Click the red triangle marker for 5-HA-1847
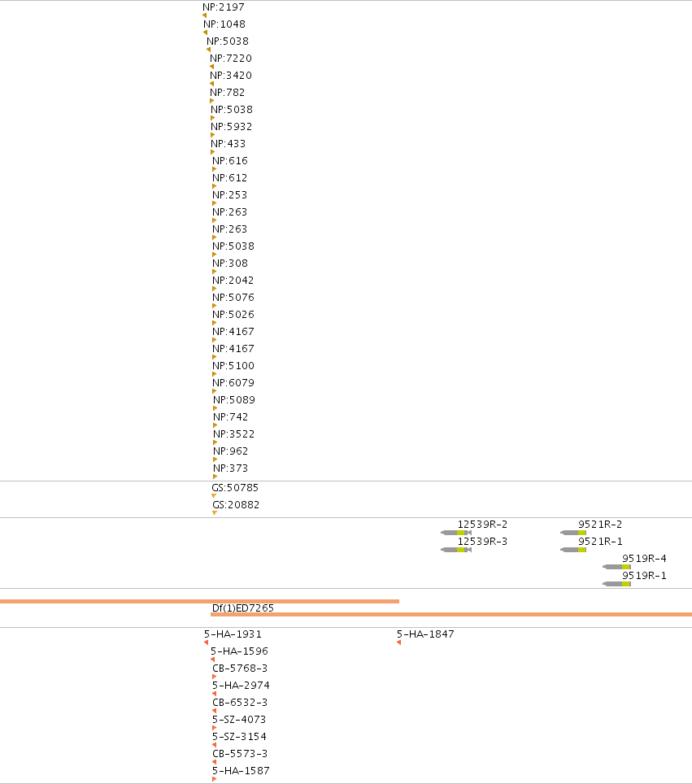The image size is (692, 784). coord(398,642)
